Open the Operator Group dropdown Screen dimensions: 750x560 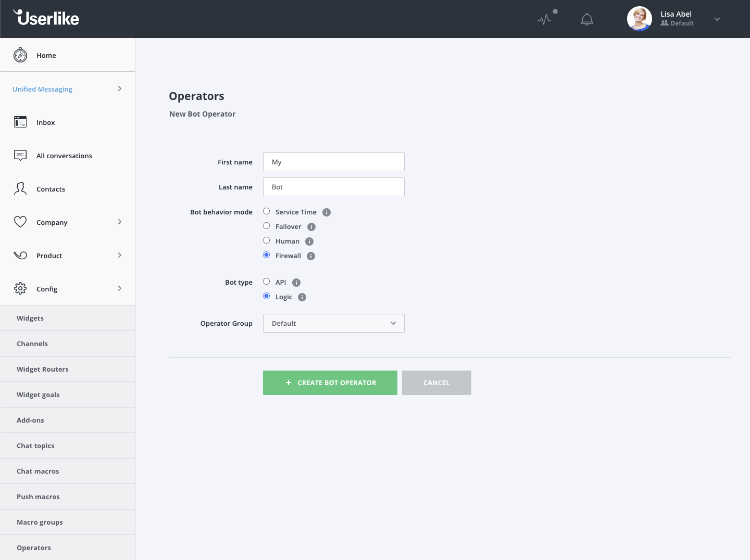pyautogui.click(x=333, y=323)
